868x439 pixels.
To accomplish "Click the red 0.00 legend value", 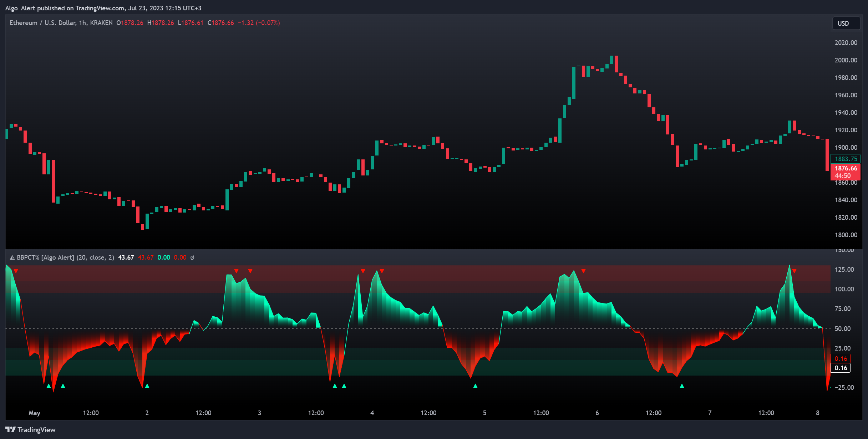I will point(180,257).
